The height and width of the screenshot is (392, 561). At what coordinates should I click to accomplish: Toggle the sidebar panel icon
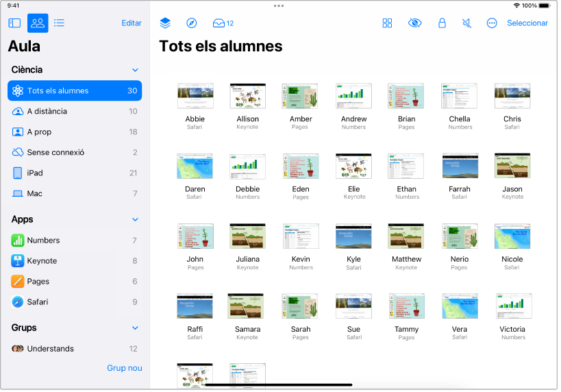pos(14,23)
